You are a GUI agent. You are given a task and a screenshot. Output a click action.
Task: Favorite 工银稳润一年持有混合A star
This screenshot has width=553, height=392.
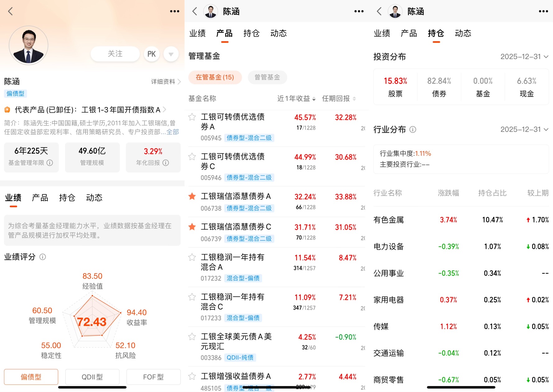pyautogui.click(x=192, y=257)
